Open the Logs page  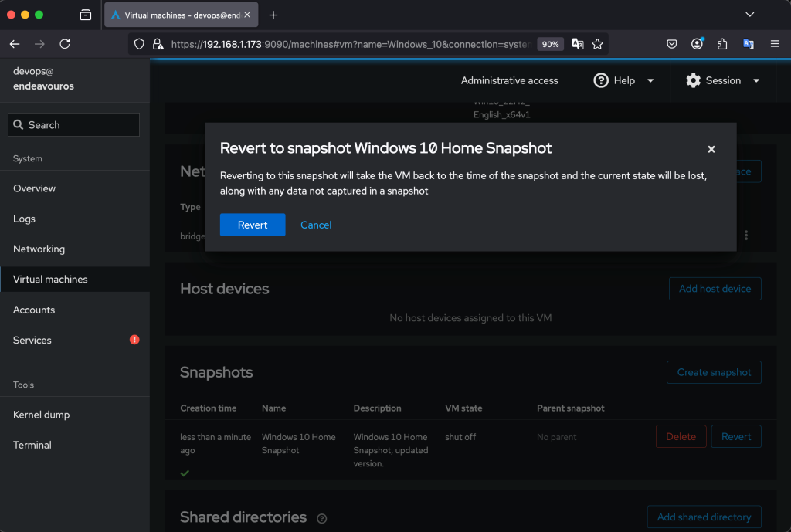click(x=75, y=219)
